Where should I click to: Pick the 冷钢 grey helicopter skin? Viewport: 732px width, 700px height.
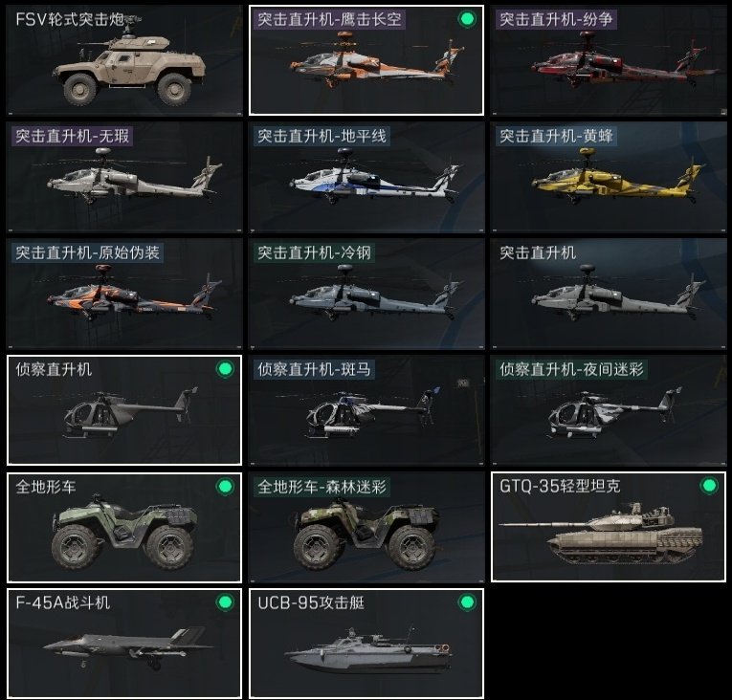366,294
